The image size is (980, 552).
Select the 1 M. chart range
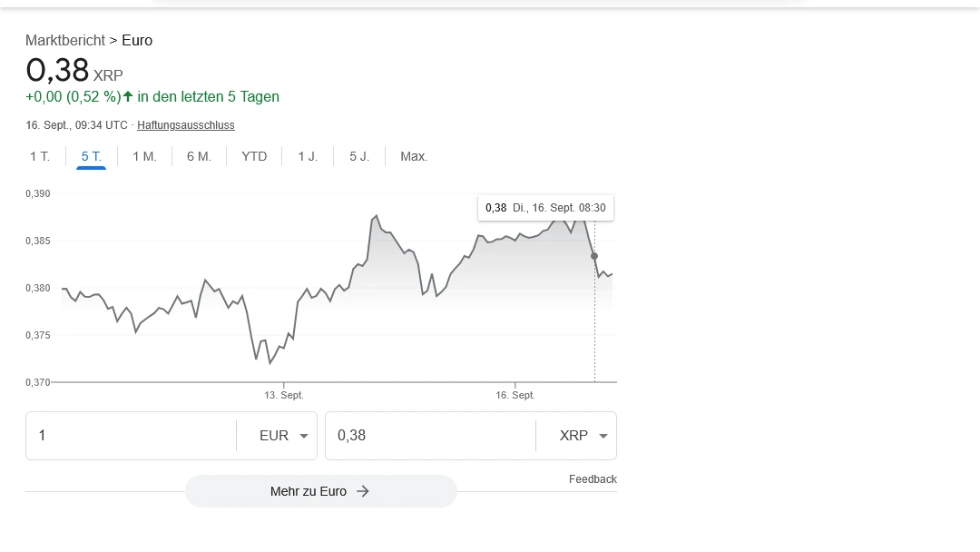click(x=145, y=156)
